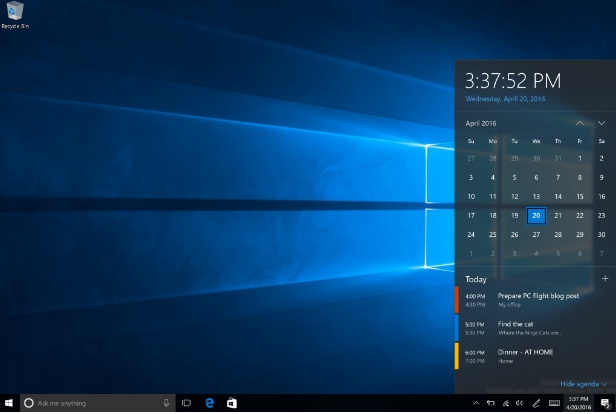The width and height of the screenshot is (616, 414).
Task: Select April 20 in the calendar
Action: coord(536,215)
